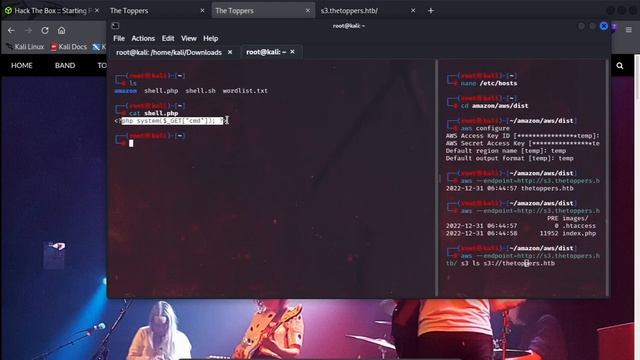Open the terminal Edit menu

pyautogui.click(x=168, y=38)
